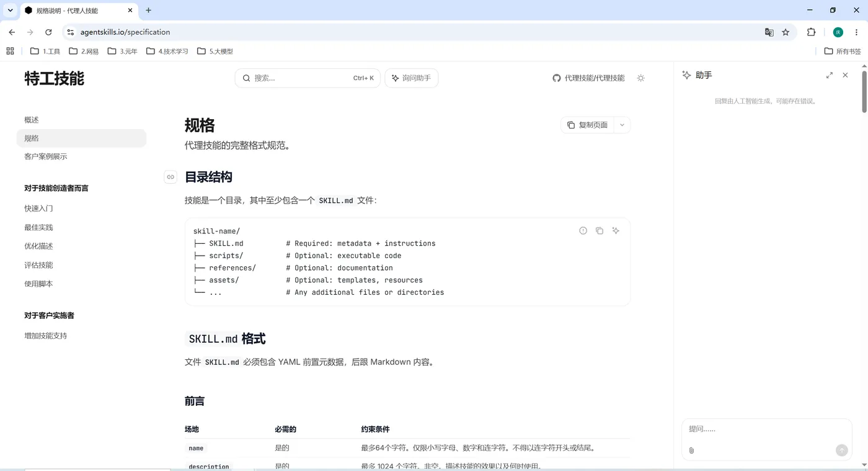Open the 概述 sidebar page

(32, 120)
